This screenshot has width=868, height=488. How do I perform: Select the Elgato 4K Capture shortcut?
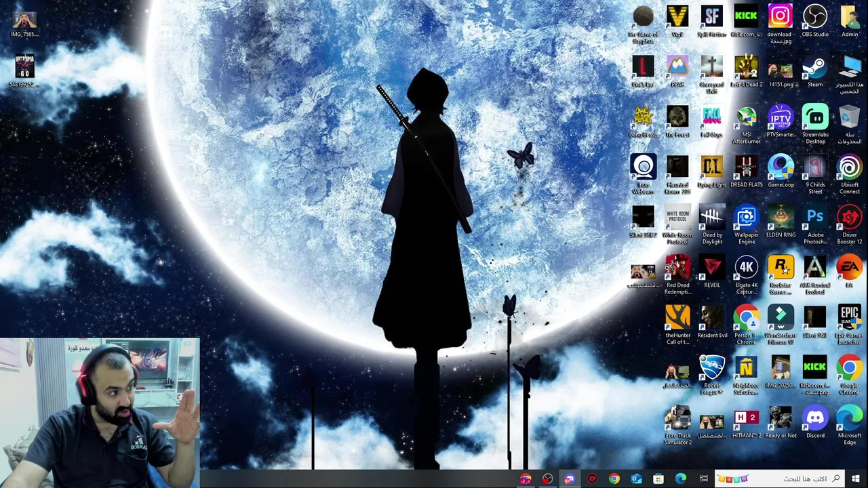tap(746, 274)
